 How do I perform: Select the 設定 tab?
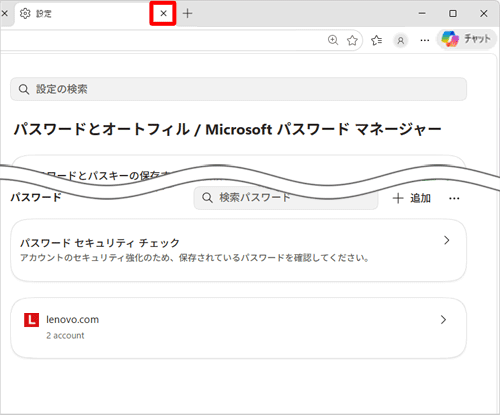[x=82, y=14]
